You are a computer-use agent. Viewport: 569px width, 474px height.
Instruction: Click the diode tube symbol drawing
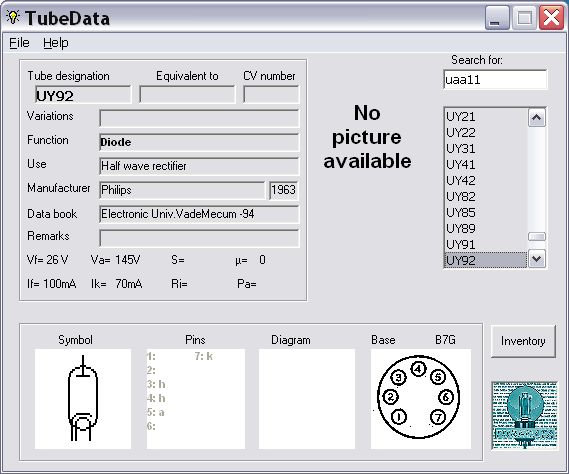pyautogui.click(x=83, y=399)
